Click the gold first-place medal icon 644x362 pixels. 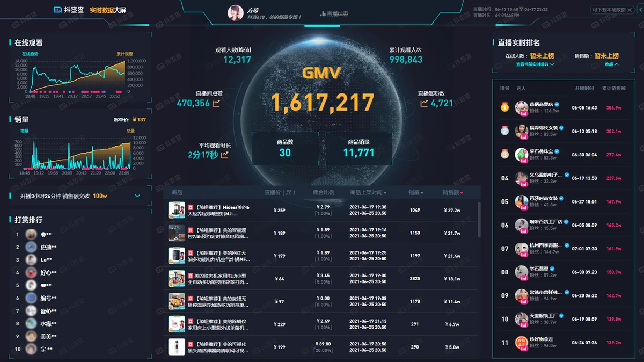[504, 107]
